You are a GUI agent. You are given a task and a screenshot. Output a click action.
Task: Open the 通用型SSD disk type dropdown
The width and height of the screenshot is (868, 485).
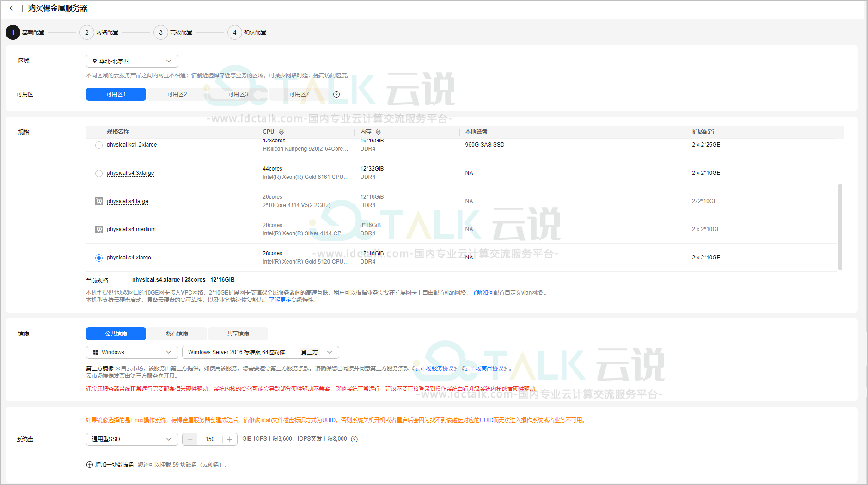132,439
